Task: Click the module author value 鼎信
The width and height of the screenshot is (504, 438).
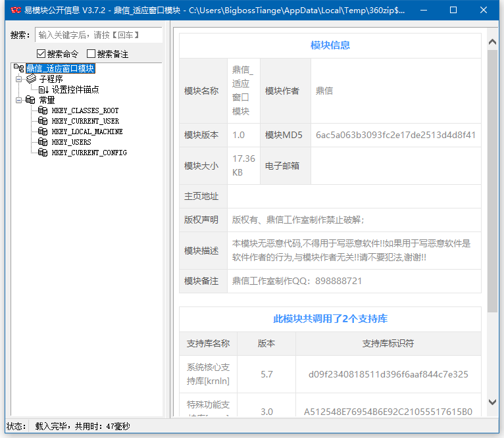Action: 324,91
